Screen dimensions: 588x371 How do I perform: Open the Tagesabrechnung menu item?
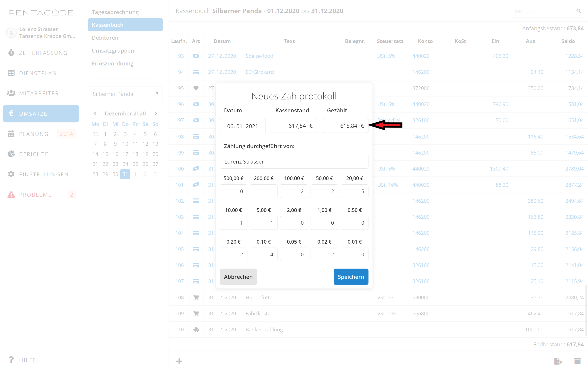(x=115, y=12)
